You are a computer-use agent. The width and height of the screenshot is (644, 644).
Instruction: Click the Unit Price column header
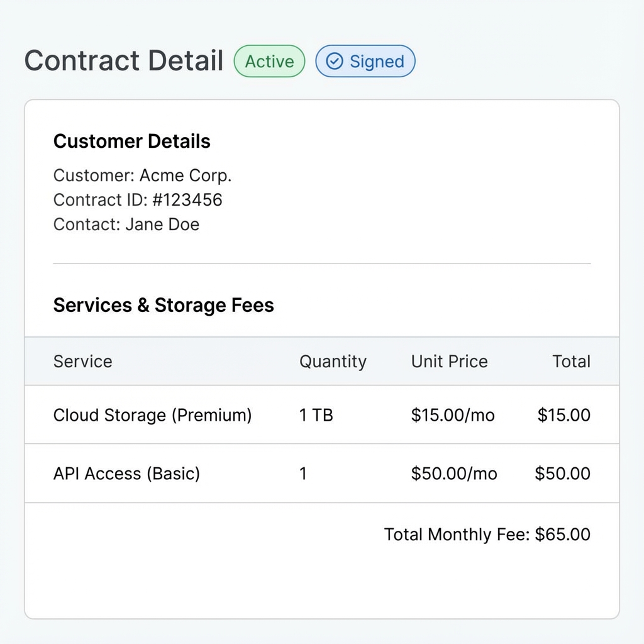[x=449, y=362]
